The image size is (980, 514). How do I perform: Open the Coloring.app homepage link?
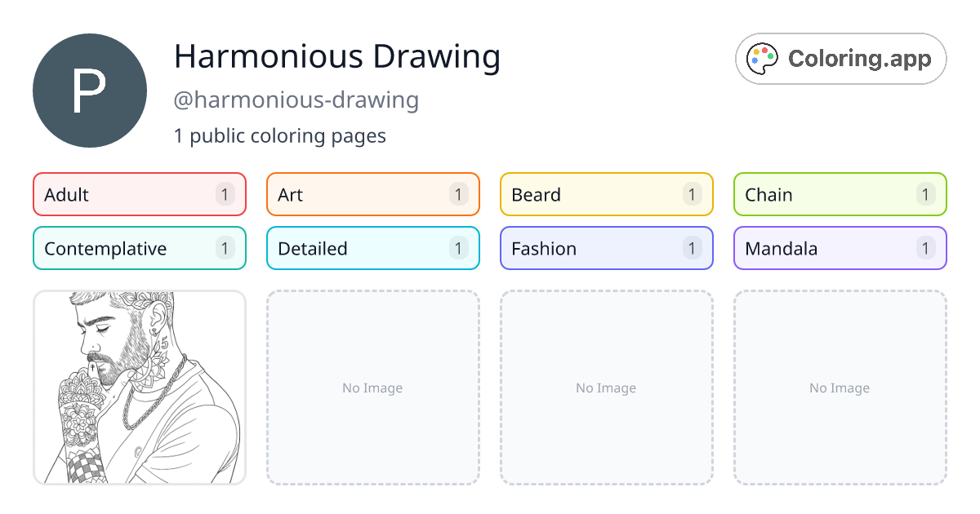[840, 58]
